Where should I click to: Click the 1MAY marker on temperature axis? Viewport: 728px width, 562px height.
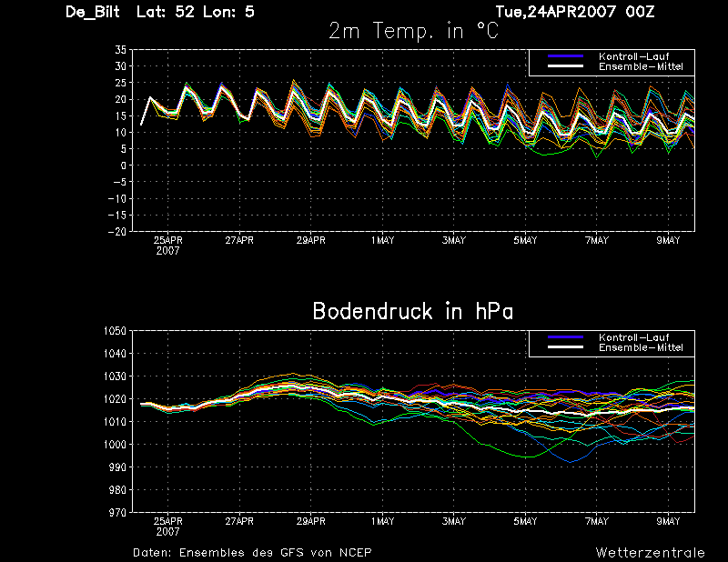[382, 240]
